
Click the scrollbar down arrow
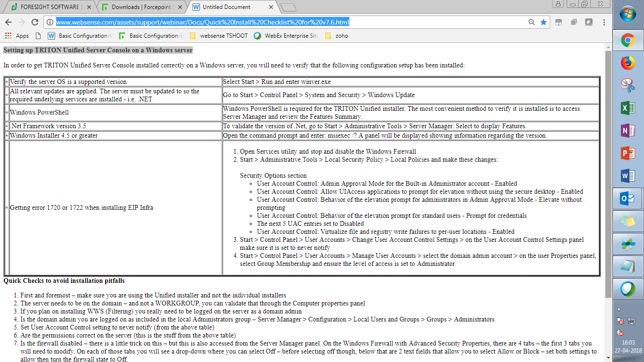pyautogui.click(x=608, y=358)
